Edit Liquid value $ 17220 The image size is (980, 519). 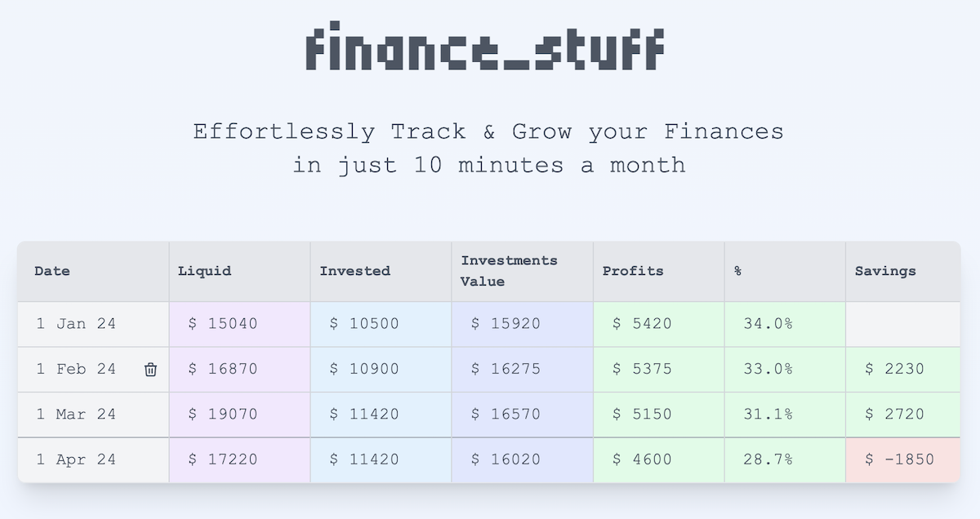point(240,460)
